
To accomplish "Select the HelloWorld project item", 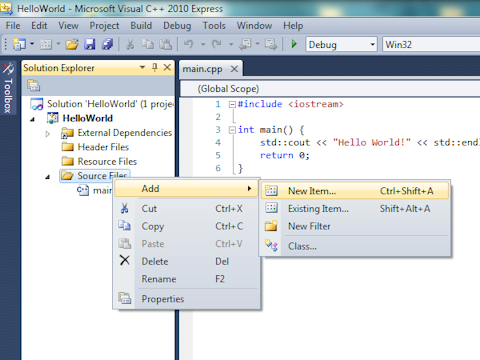I will point(88,118).
